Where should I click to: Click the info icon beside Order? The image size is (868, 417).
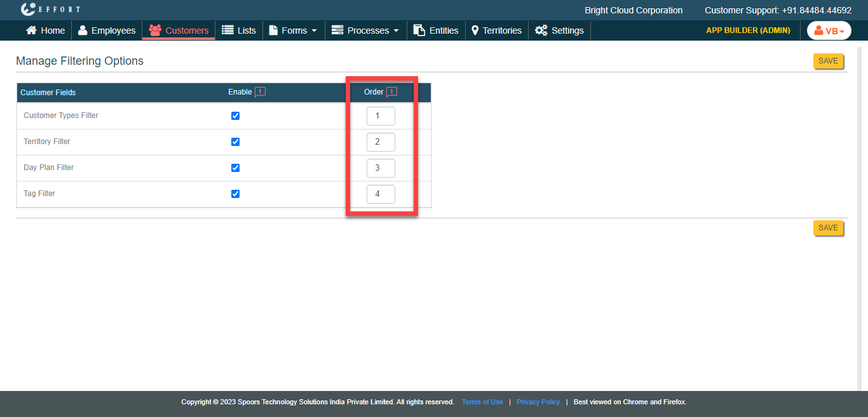pos(391,92)
